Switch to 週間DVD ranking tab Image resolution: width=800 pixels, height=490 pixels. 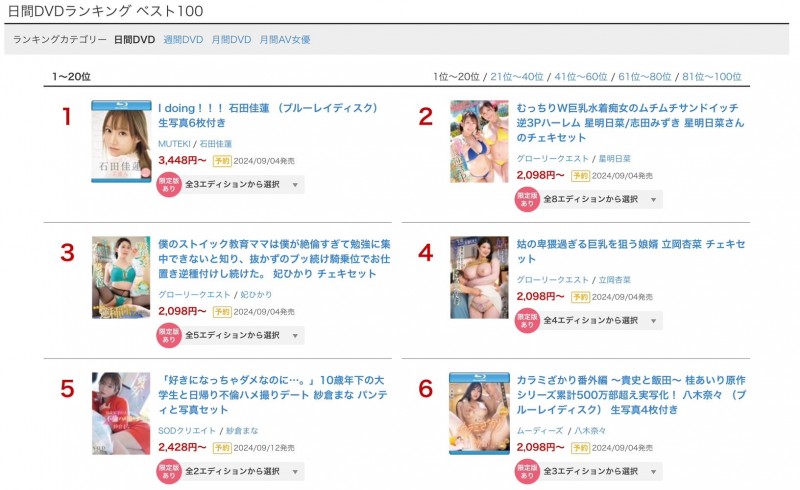183,40
